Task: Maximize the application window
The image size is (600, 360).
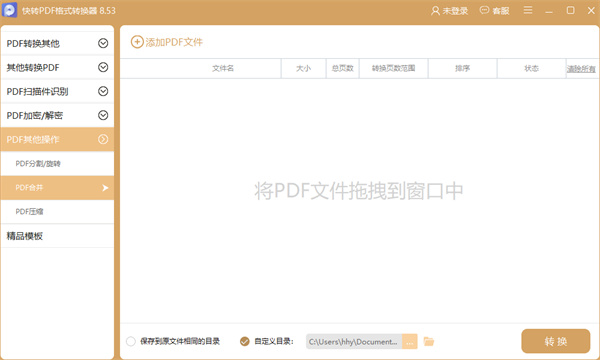Action: click(571, 10)
